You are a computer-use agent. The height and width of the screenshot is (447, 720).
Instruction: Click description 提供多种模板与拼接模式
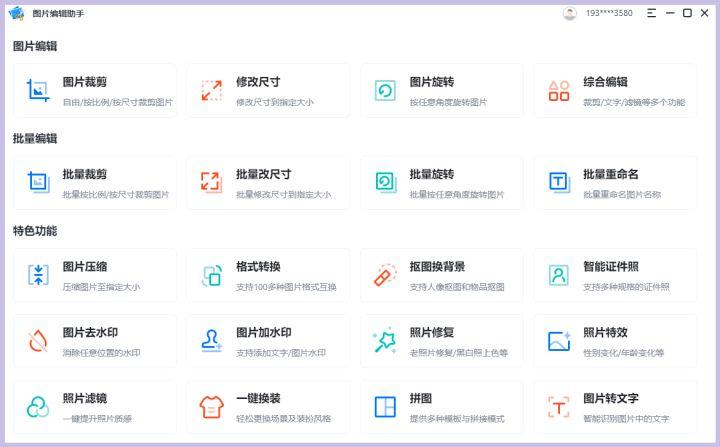coord(457,419)
